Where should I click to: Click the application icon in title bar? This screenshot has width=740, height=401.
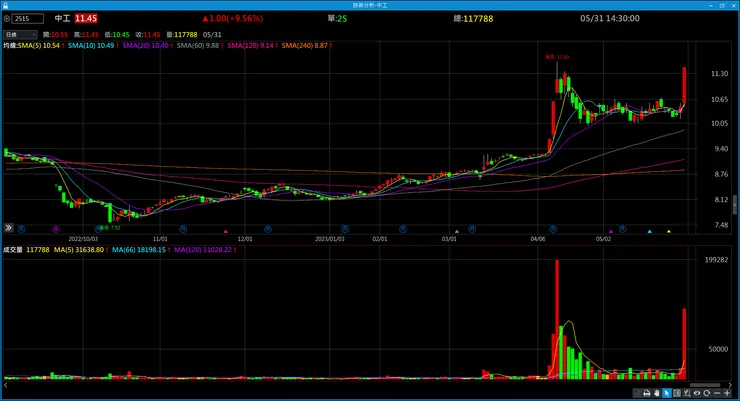6,5
